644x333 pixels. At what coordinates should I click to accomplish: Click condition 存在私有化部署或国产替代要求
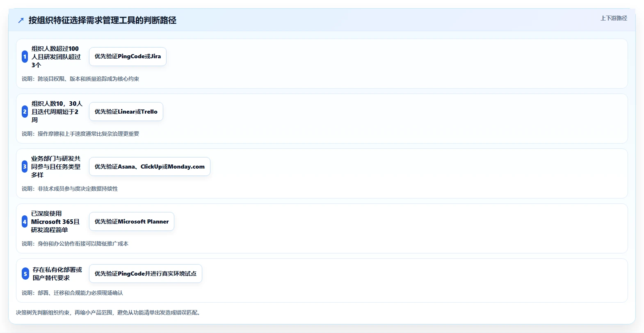tap(57, 274)
